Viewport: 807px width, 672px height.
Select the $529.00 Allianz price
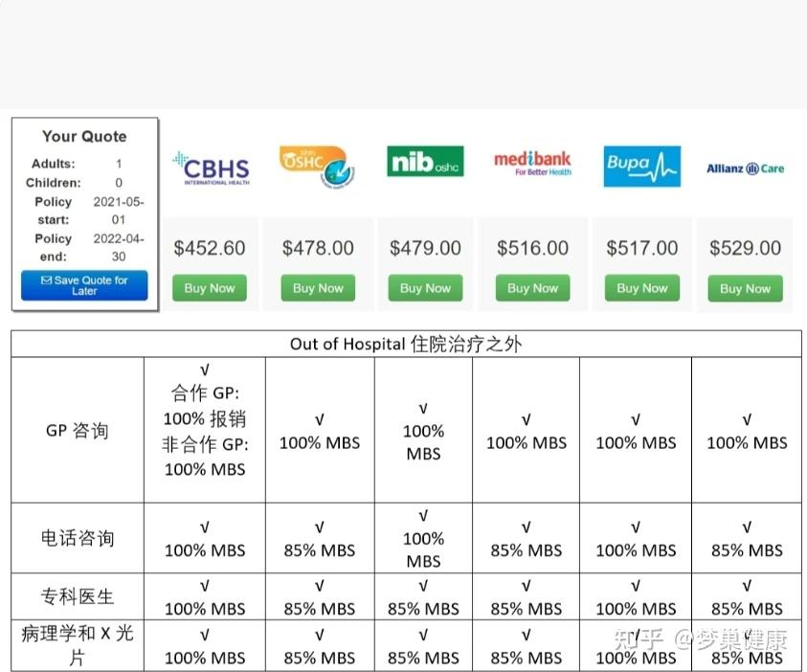click(x=745, y=248)
